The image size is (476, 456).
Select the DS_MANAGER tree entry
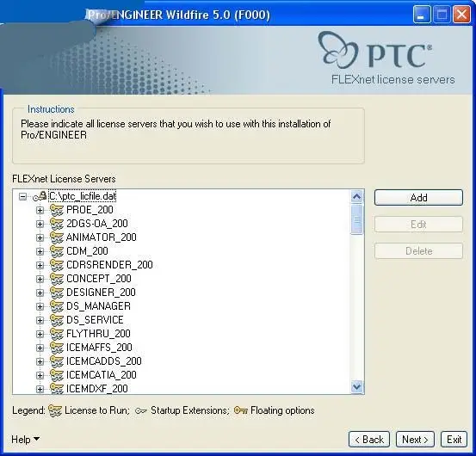98,306
